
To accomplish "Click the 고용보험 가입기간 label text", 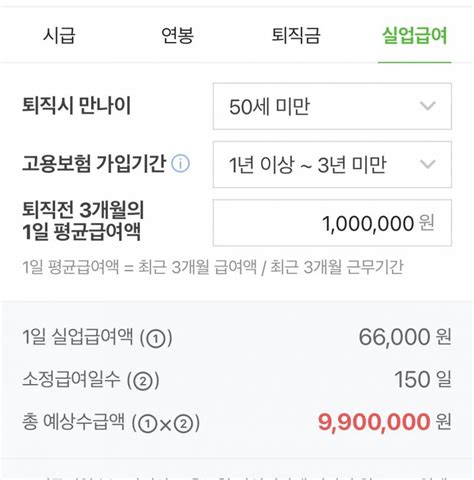I will tap(94, 164).
